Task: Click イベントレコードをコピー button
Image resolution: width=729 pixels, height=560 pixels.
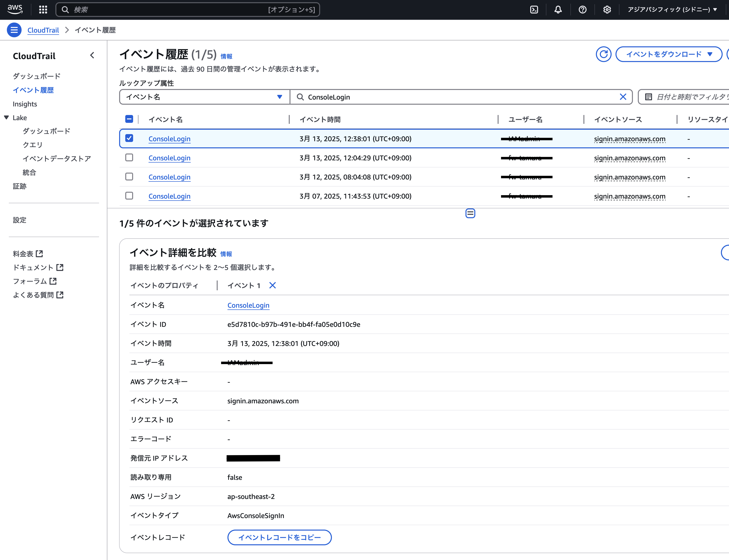Action: [x=279, y=537]
